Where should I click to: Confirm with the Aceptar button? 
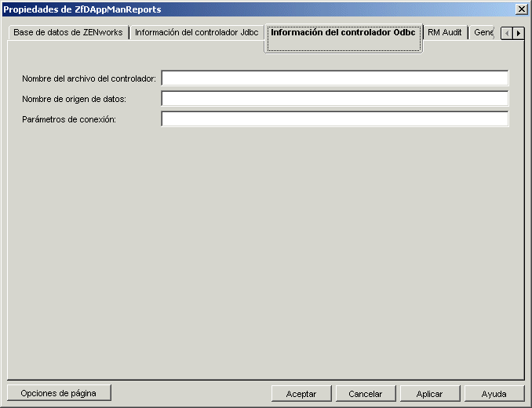(301, 394)
